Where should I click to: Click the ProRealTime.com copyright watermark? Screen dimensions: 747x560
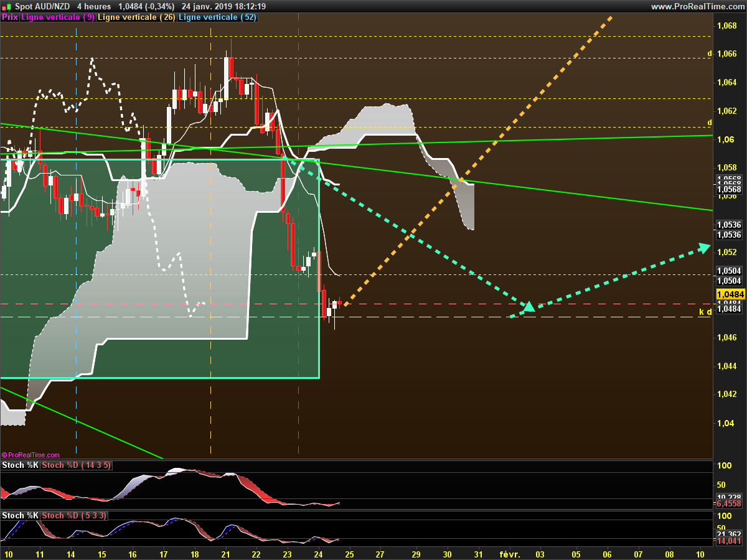(x=31, y=455)
